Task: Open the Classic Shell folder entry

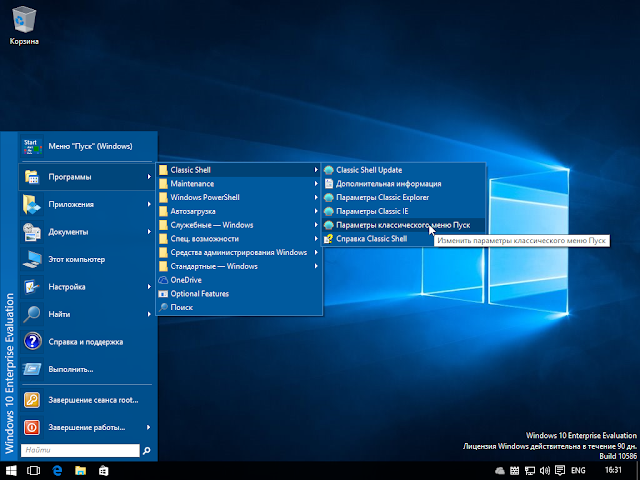Action: coord(239,170)
